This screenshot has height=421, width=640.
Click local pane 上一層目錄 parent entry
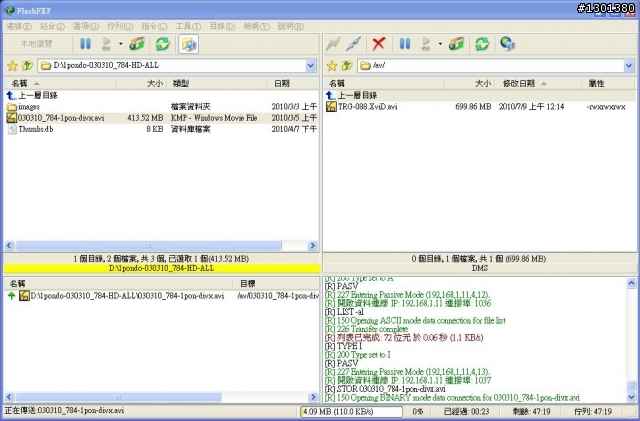pyautogui.click(x=32, y=96)
